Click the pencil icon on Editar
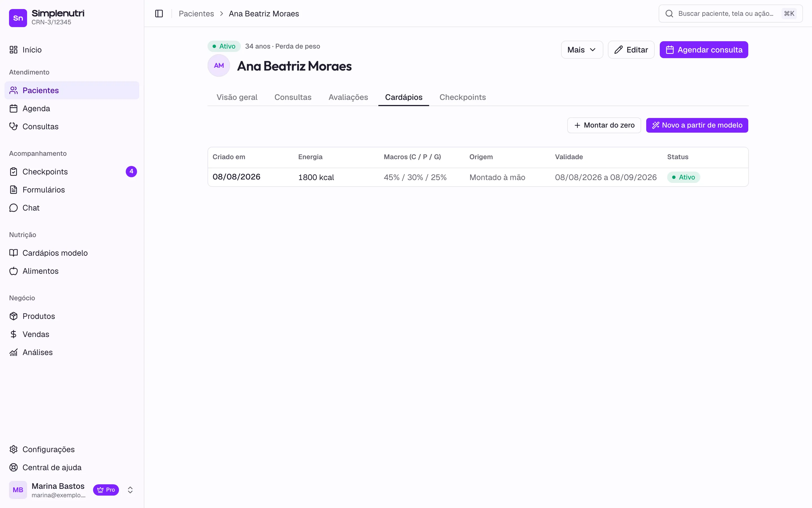This screenshot has width=812, height=508. [x=618, y=50]
